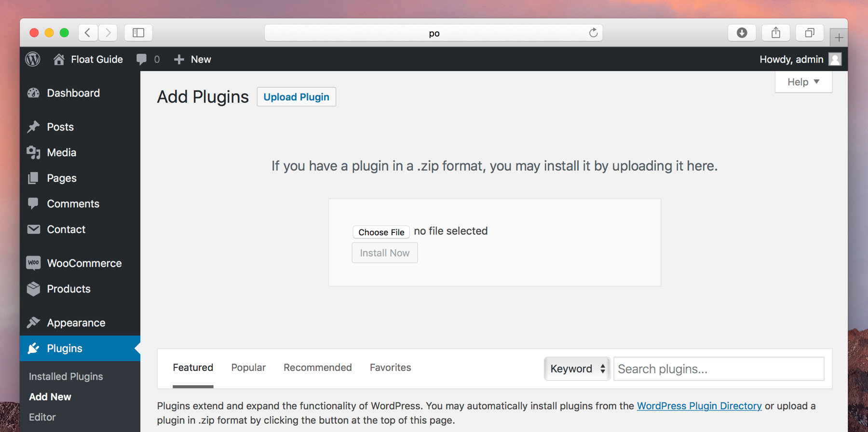Click the Posts pushpin icon
Image resolution: width=868 pixels, height=432 pixels.
pos(33,127)
